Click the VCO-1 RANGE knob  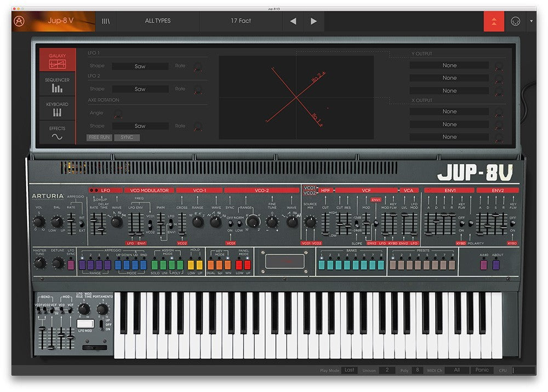(198, 222)
